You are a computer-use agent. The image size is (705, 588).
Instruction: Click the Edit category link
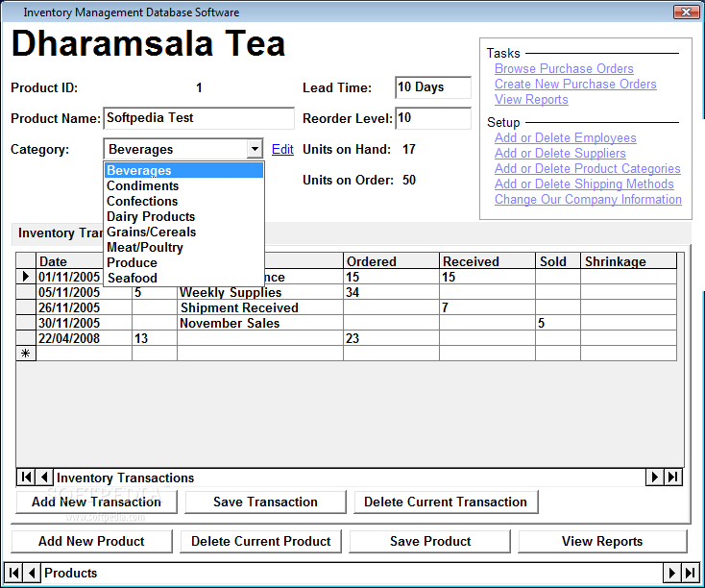click(x=282, y=149)
